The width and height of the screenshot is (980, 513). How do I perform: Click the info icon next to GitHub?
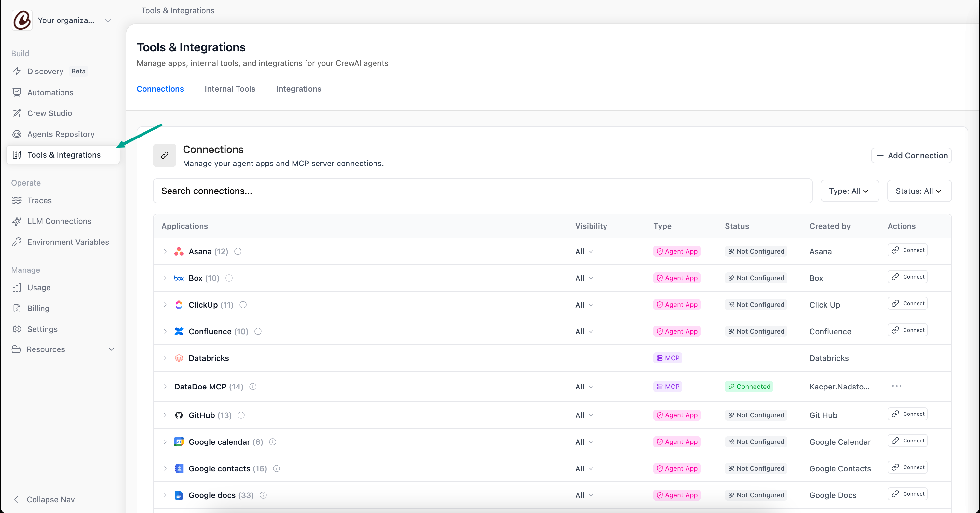241,415
